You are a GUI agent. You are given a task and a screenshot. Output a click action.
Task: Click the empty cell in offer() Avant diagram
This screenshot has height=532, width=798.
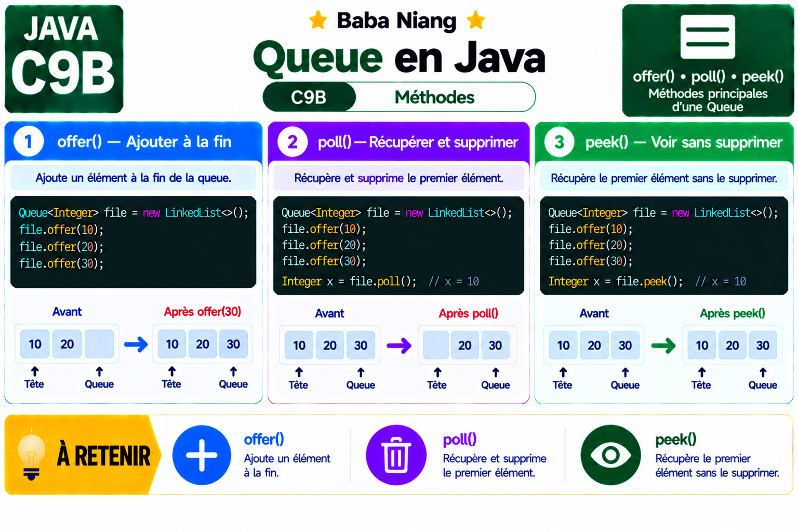point(99,344)
